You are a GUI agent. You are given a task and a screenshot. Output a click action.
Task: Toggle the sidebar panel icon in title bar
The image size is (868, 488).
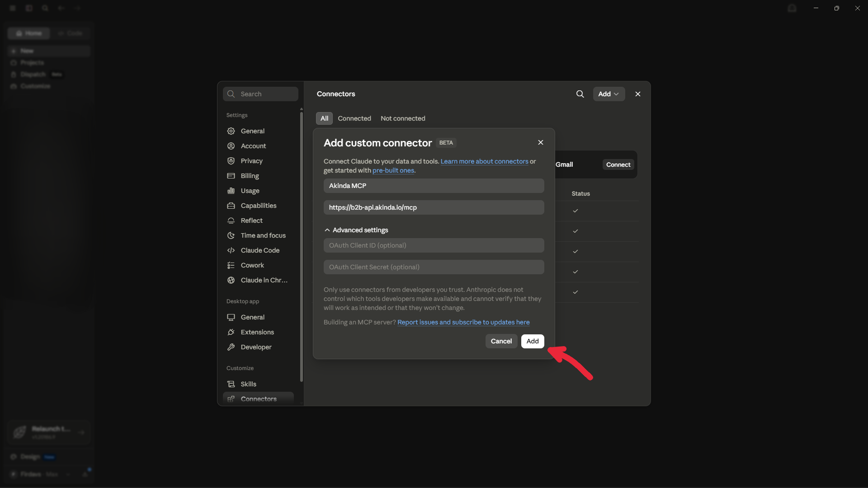[29, 8]
